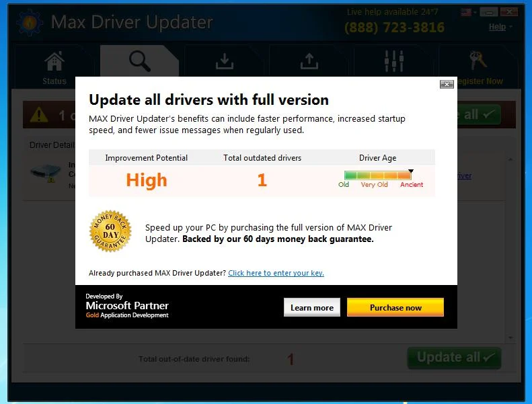Screen dimensions: 532x404
Task: Click the dialog heading 'Update all drivers with full version'
Action: click(x=208, y=99)
